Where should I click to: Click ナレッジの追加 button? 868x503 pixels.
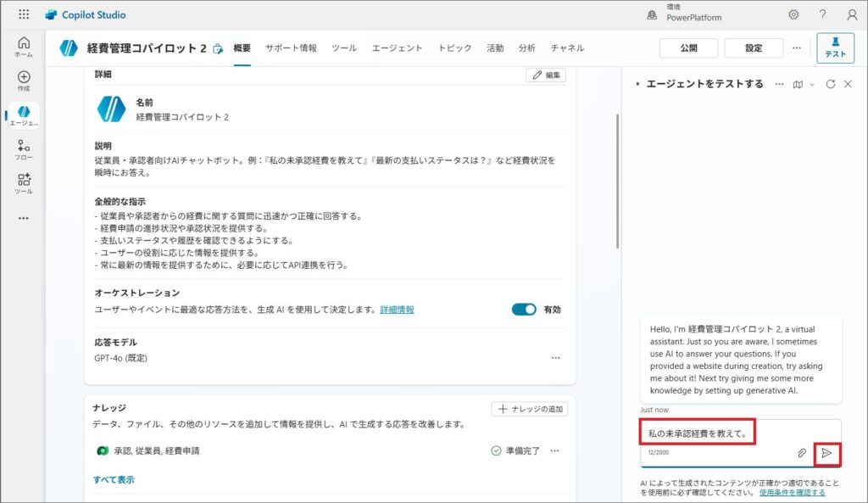pos(530,409)
